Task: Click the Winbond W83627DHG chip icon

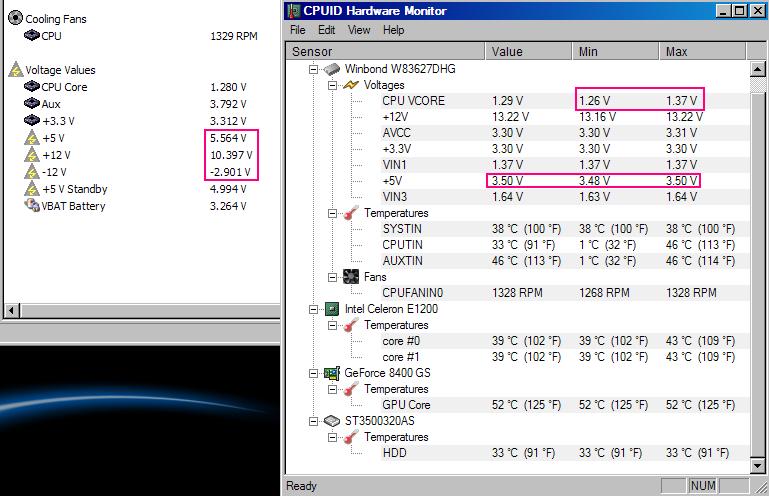Action: click(332, 69)
